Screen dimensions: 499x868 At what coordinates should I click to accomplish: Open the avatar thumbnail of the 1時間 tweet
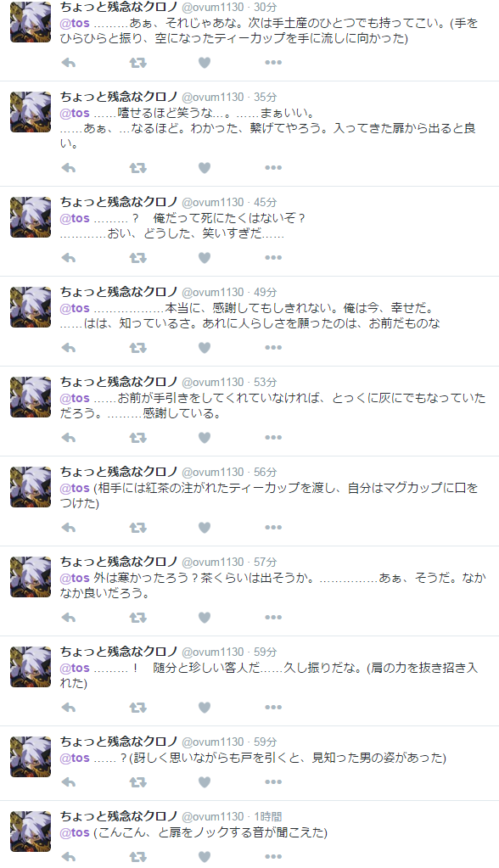pos(31,832)
